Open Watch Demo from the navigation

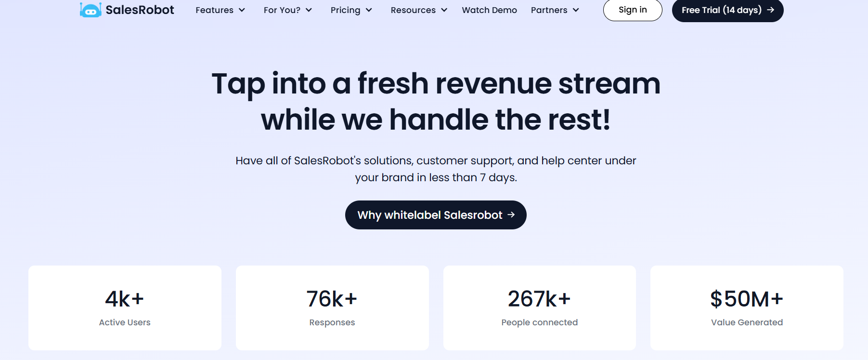click(x=489, y=10)
